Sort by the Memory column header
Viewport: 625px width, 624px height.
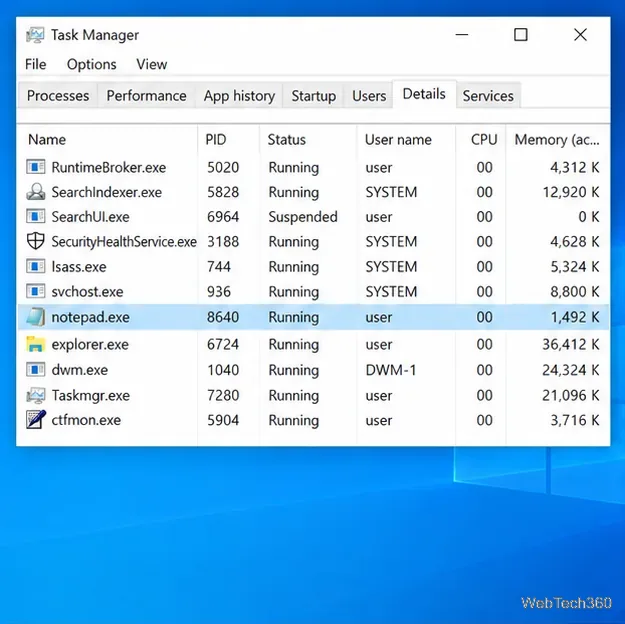(558, 140)
